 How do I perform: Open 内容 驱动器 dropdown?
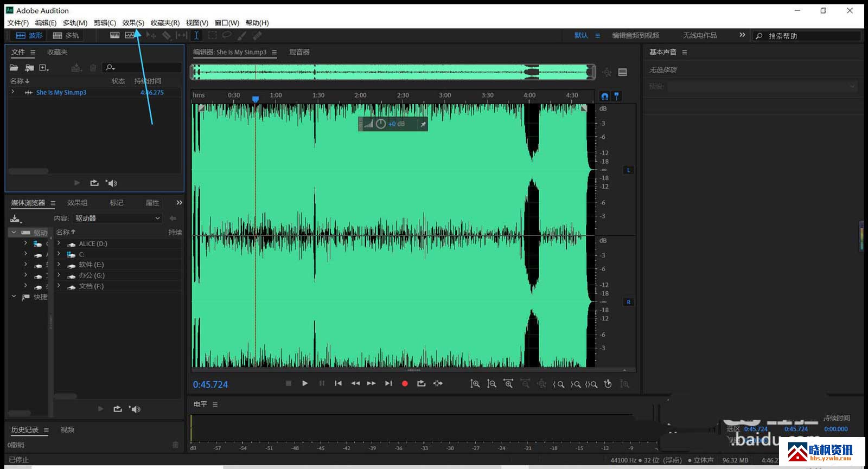[118, 218]
